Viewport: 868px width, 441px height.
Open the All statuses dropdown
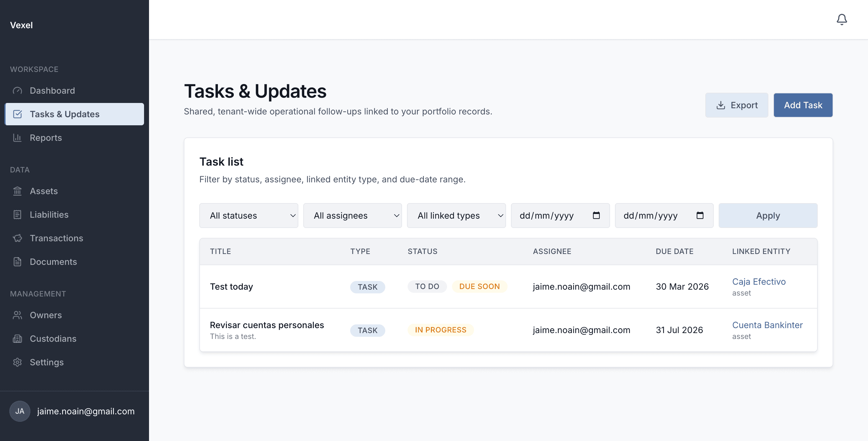(x=249, y=216)
